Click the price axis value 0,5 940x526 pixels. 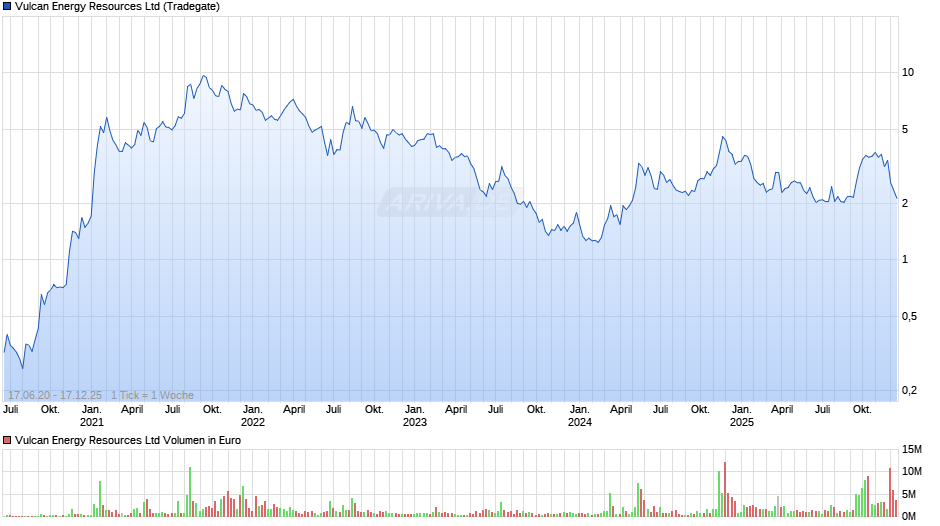[909, 316]
